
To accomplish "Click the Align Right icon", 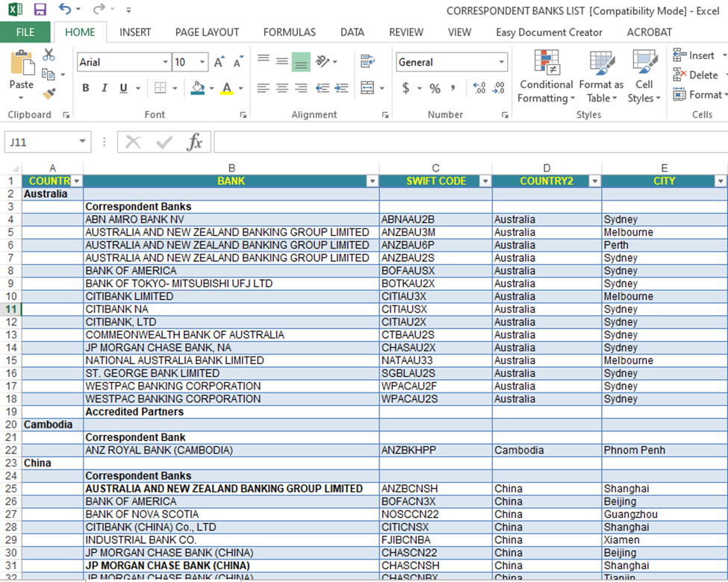I will pyautogui.click(x=301, y=88).
